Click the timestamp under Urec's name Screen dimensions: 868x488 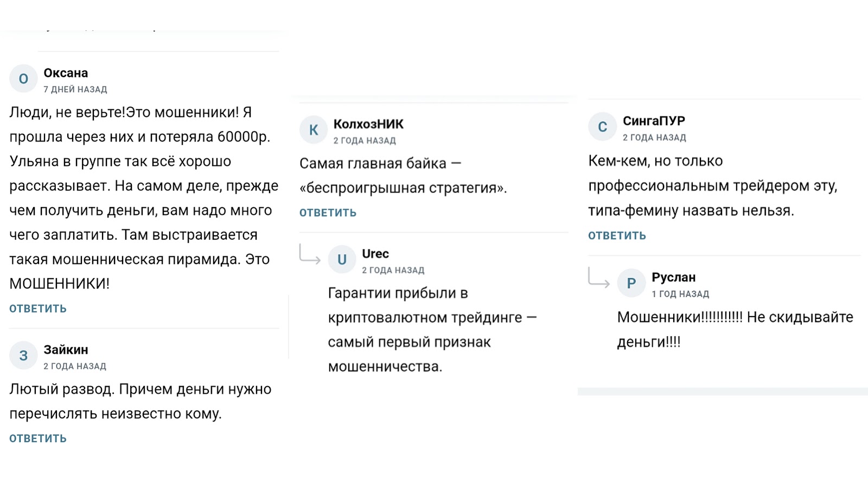(x=394, y=269)
